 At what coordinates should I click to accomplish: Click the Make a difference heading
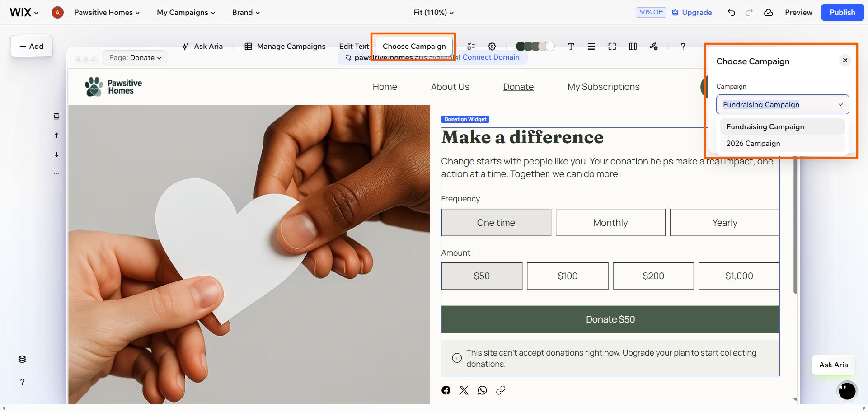point(522,137)
